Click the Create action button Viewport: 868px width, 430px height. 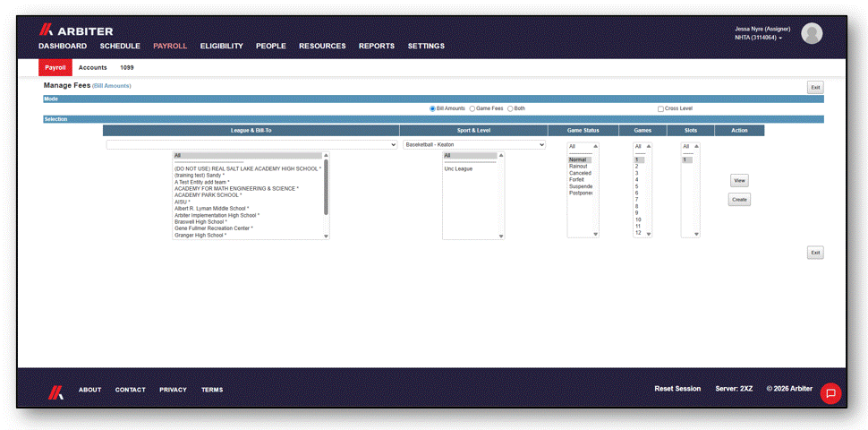coord(739,200)
